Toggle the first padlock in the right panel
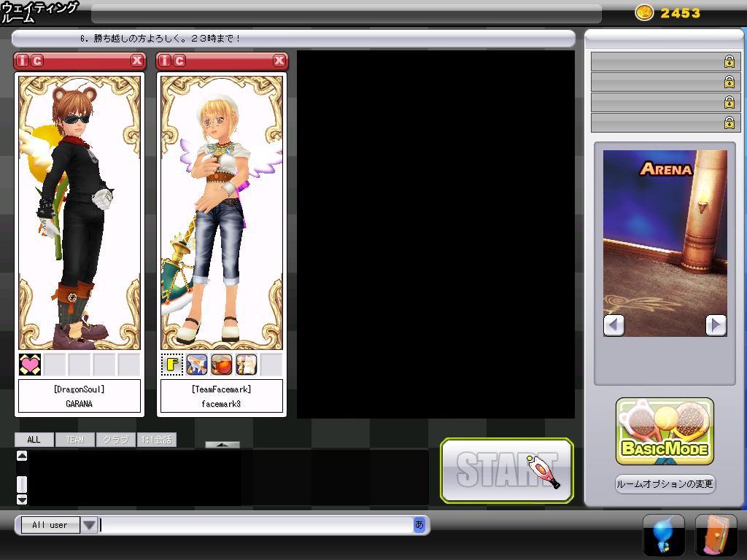 pyautogui.click(x=729, y=62)
